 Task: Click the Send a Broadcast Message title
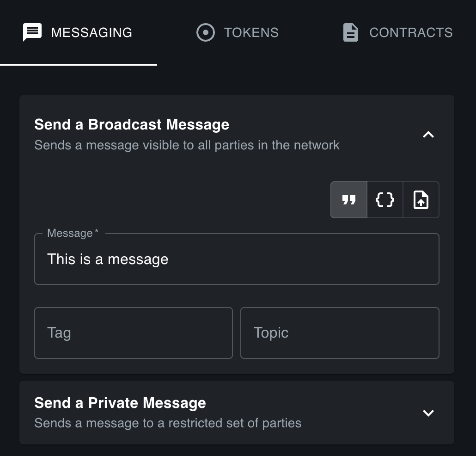(132, 124)
